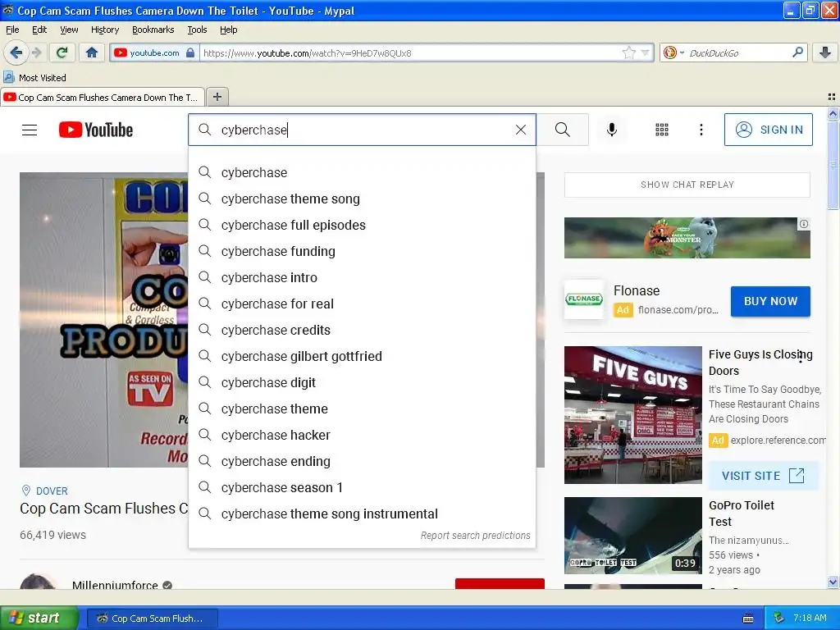
Task: Choose 'cyberchase digit' suggestion
Action: [x=362, y=382]
